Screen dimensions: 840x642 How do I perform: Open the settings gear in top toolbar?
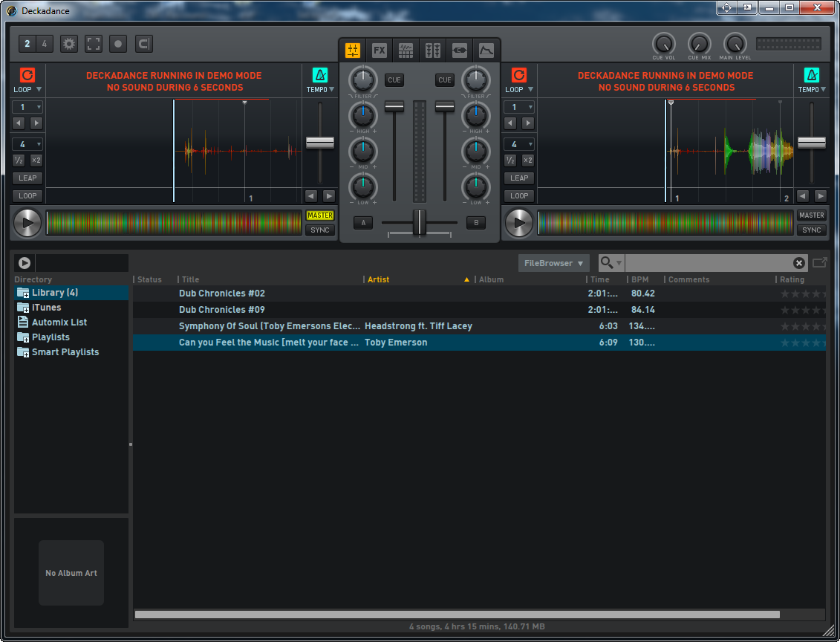[x=69, y=44]
